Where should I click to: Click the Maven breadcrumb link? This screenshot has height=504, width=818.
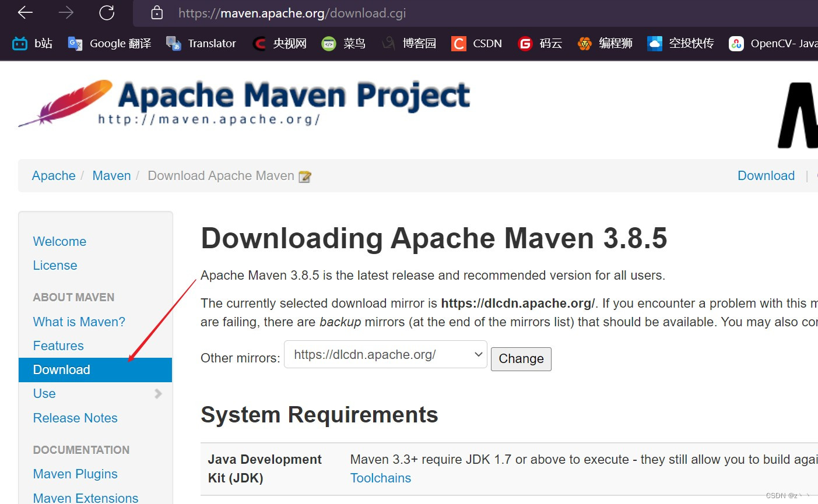(x=111, y=175)
